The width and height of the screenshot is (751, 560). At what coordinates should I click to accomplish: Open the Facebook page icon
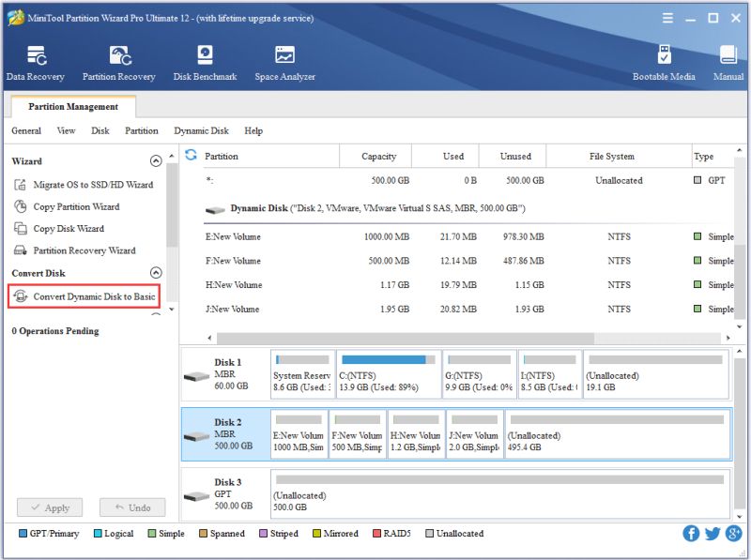pos(693,533)
